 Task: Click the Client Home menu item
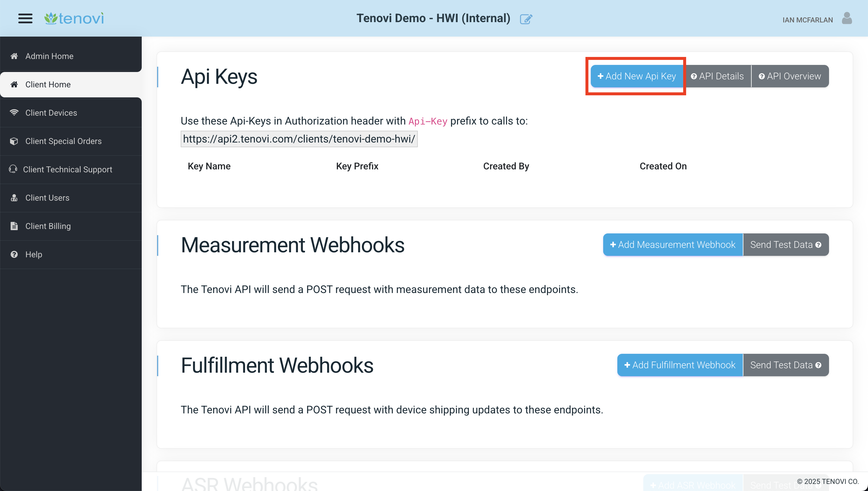tap(71, 84)
